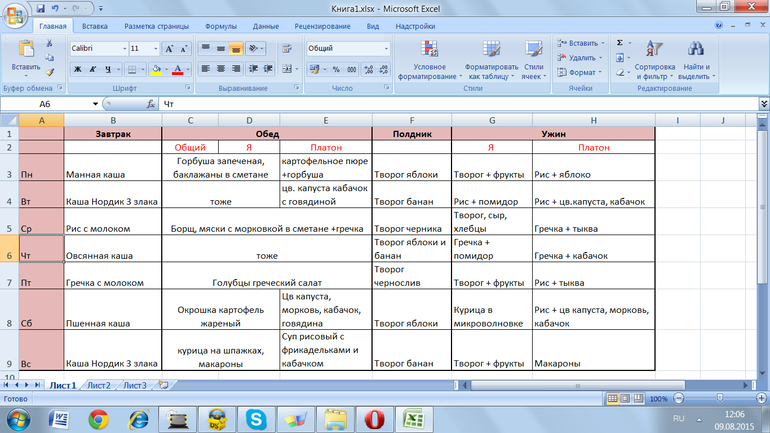This screenshot has height=433, width=770.
Task: Click the Format Painter brush icon
Action: click(x=49, y=72)
